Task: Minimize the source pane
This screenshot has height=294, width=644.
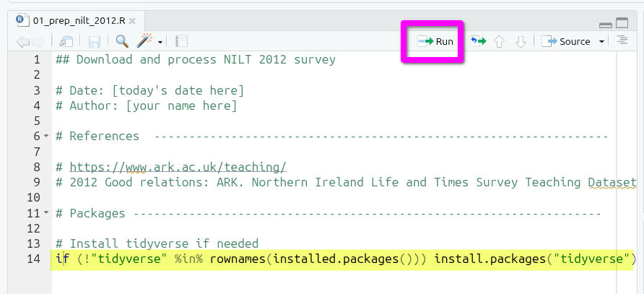Action: 606,25
